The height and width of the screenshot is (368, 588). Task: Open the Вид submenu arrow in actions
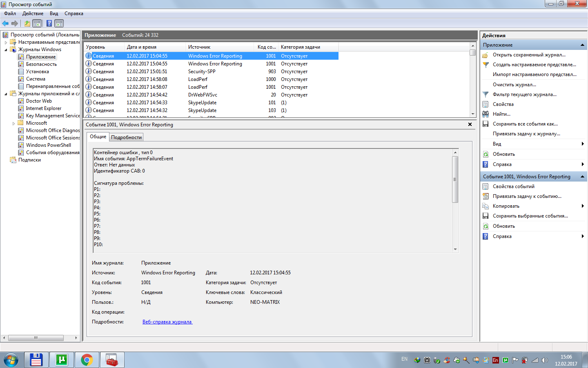point(583,144)
